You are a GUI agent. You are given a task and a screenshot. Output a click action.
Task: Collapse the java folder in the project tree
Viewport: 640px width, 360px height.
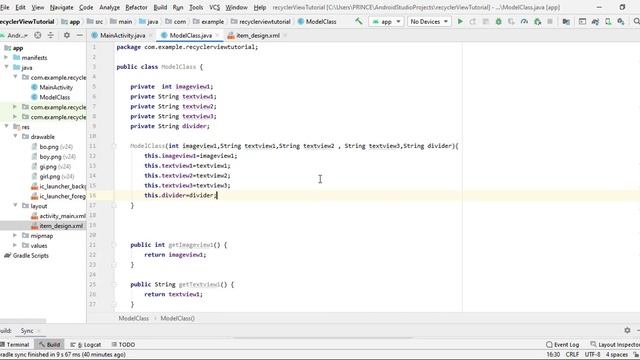pos(7,67)
